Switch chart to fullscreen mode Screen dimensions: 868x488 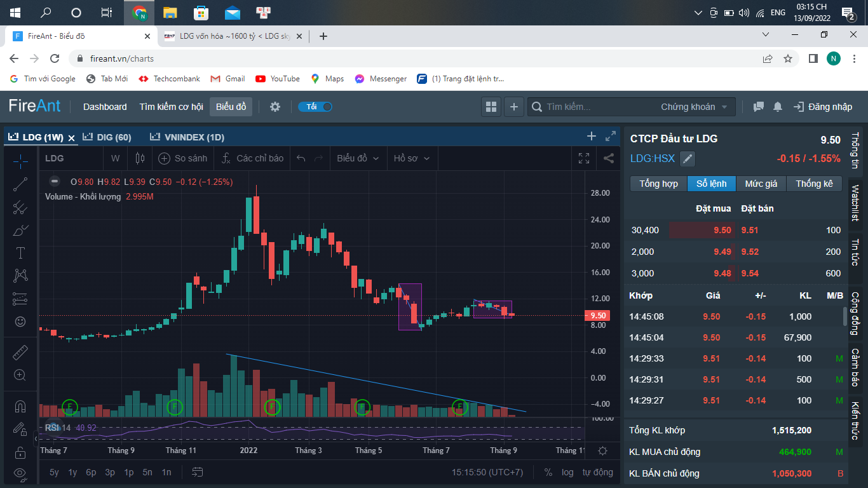pyautogui.click(x=583, y=158)
